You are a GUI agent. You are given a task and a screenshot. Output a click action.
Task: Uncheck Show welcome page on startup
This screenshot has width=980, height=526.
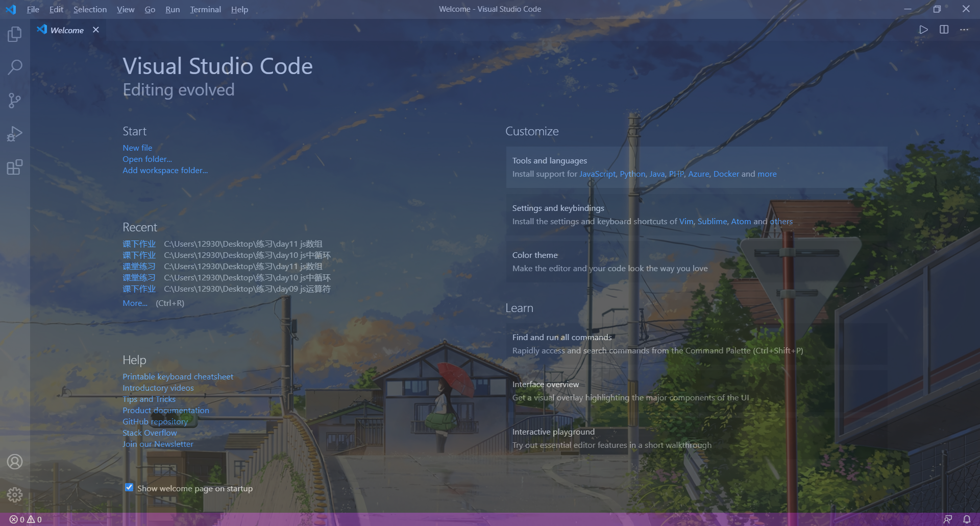(129, 487)
